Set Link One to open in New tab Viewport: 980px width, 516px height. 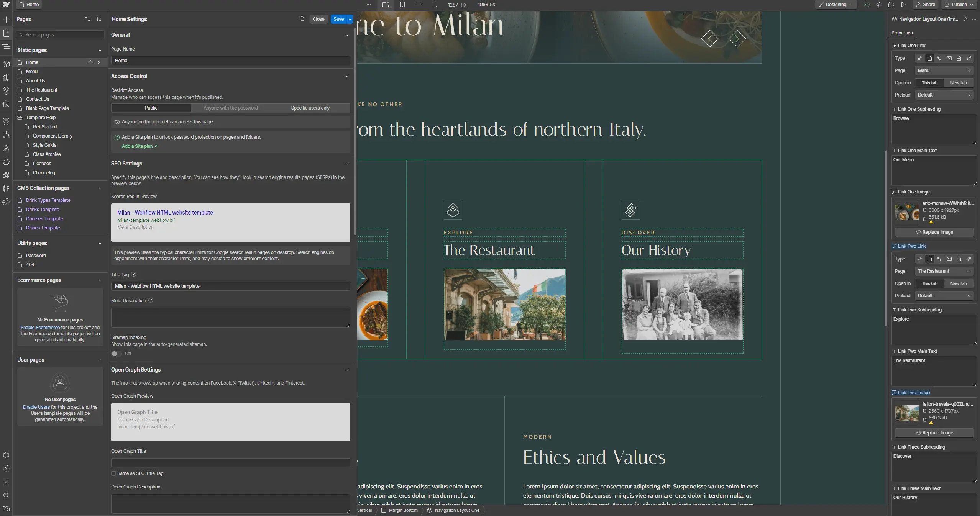tap(958, 83)
